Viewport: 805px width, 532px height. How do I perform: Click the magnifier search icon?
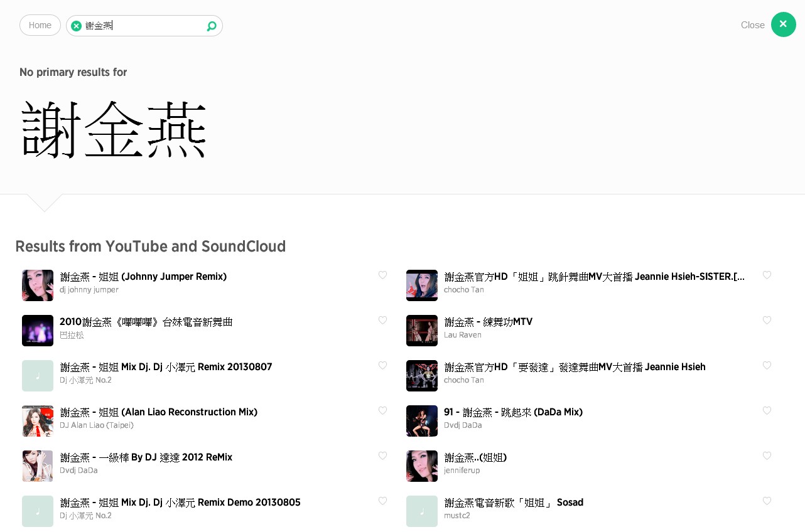pyautogui.click(x=212, y=26)
